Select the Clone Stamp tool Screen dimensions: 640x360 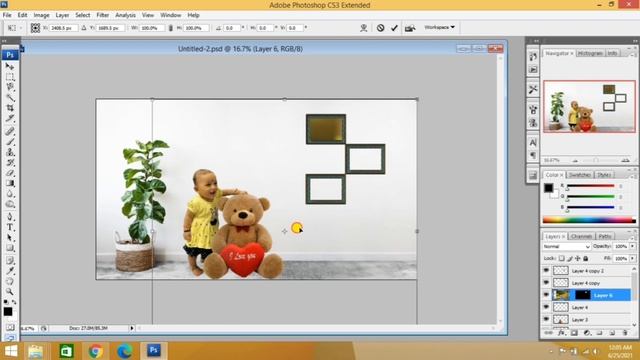coord(10,152)
